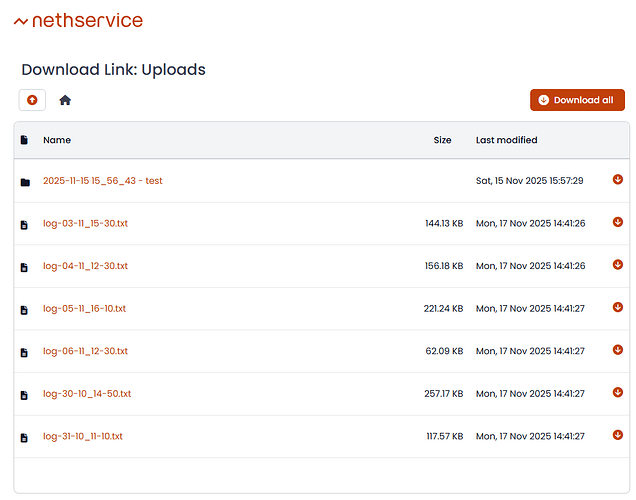Click the nethservice logo

coord(78,20)
